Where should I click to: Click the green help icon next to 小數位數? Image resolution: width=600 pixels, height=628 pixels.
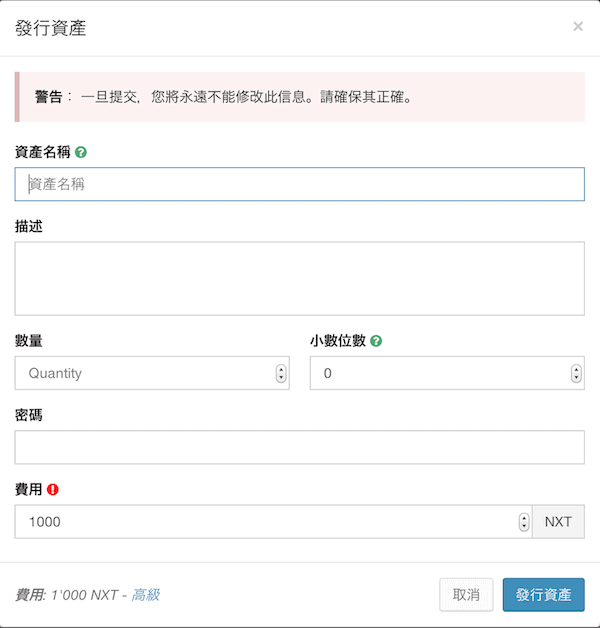point(376,341)
